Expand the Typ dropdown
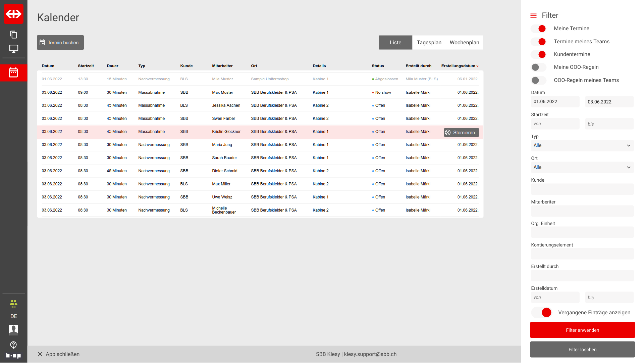644x363 pixels. click(x=582, y=146)
